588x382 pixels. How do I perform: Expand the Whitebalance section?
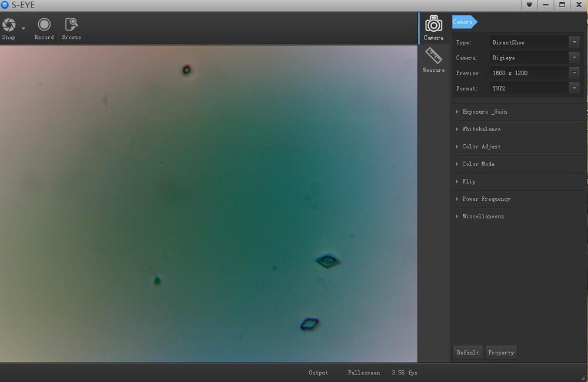tap(482, 129)
